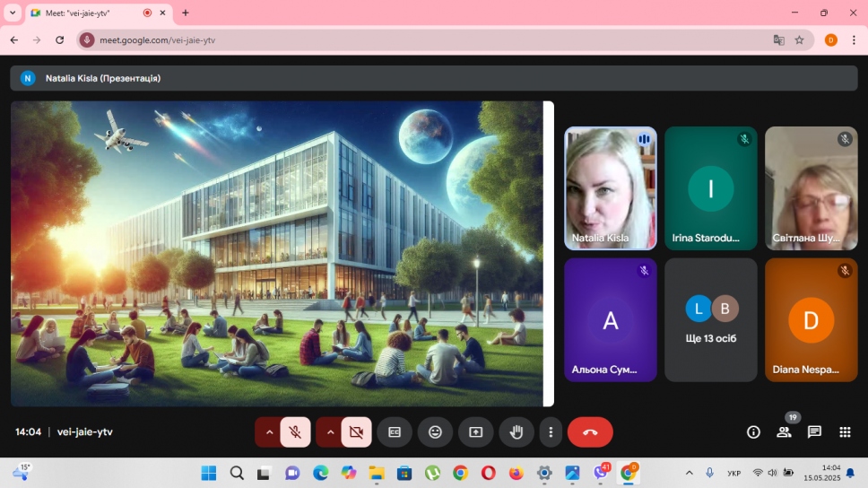Open the Windows Start menu
The width and height of the screenshot is (868, 488).
(x=208, y=473)
